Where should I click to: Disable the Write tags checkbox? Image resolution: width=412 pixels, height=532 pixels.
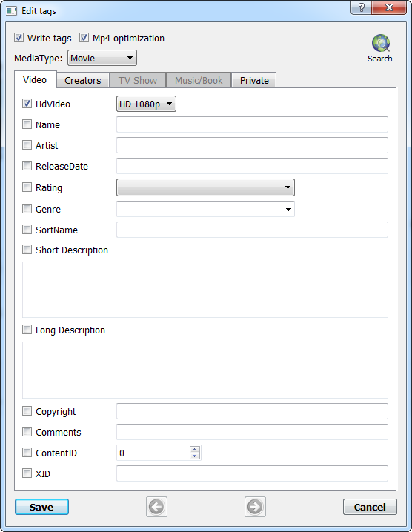point(19,38)
